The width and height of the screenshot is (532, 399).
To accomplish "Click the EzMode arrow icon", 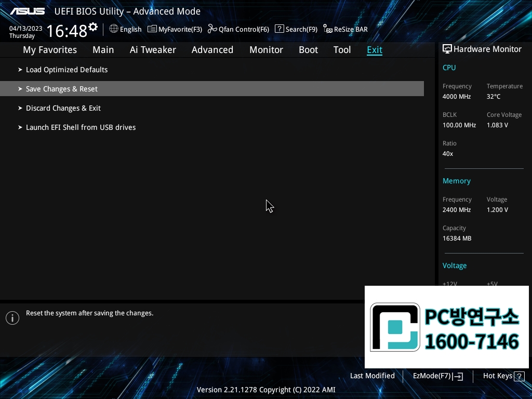I will [458, 376].
